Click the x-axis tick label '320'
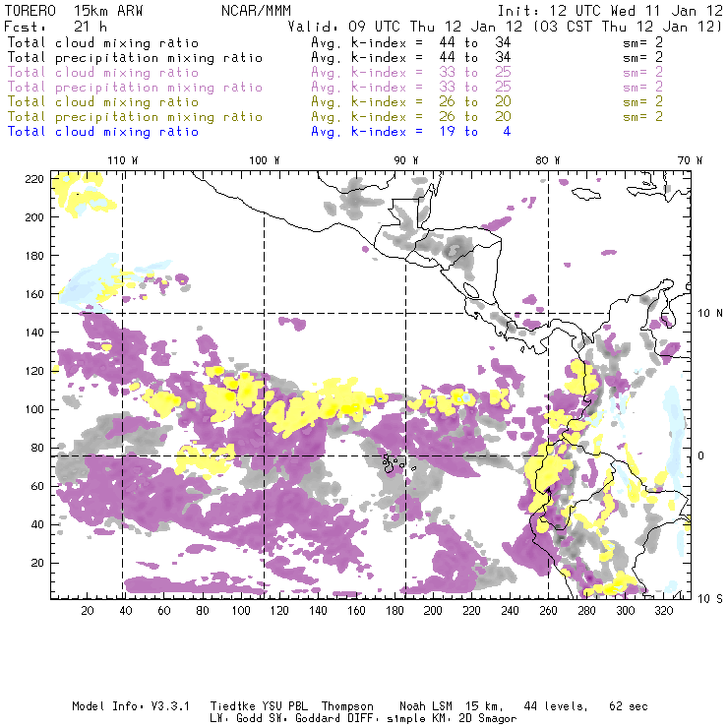This screenshot has height=728, width=728. (x=663, y=611)
